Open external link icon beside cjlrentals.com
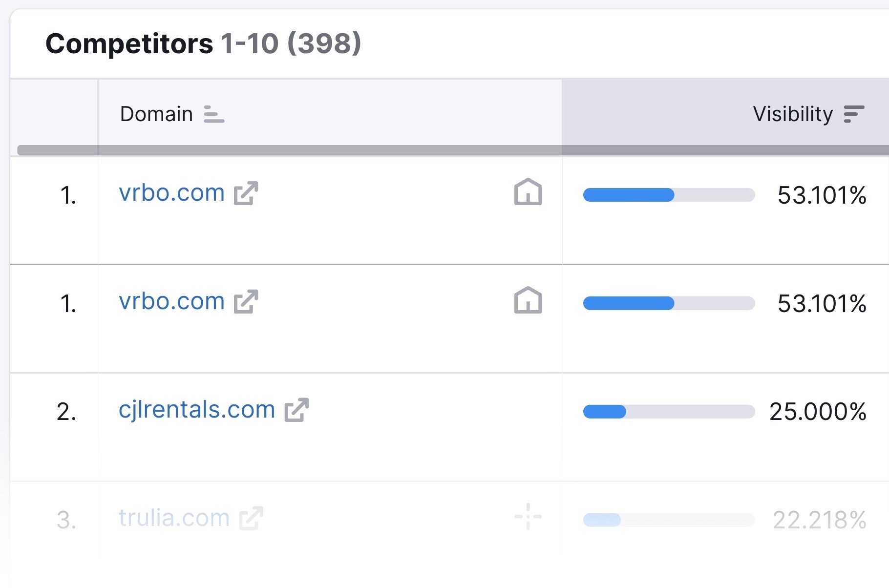Viewport: 889px width, 588px height. coord(296,410)
